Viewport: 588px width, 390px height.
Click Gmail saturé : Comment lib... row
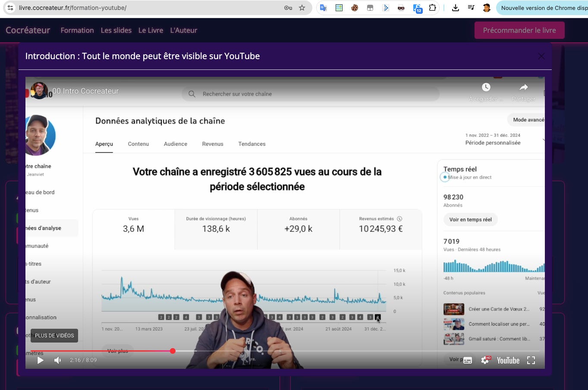click(x=494, y=339)
